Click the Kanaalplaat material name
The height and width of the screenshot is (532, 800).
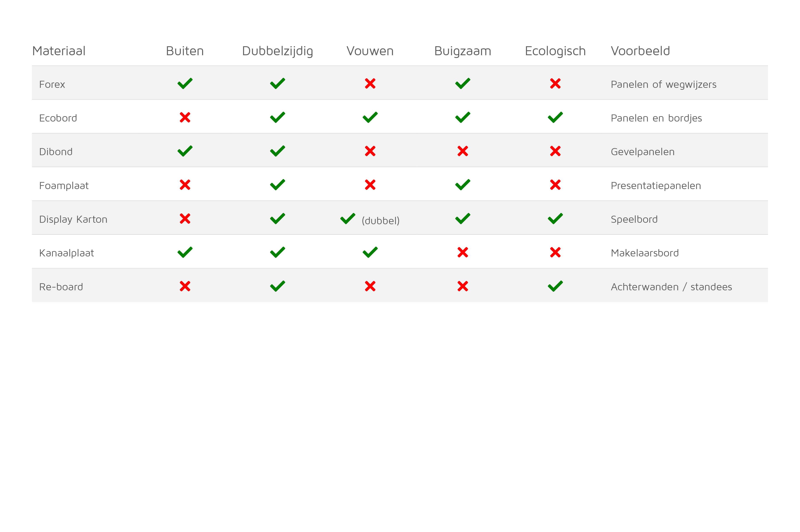pyautogui.click(x=67, y=253)
